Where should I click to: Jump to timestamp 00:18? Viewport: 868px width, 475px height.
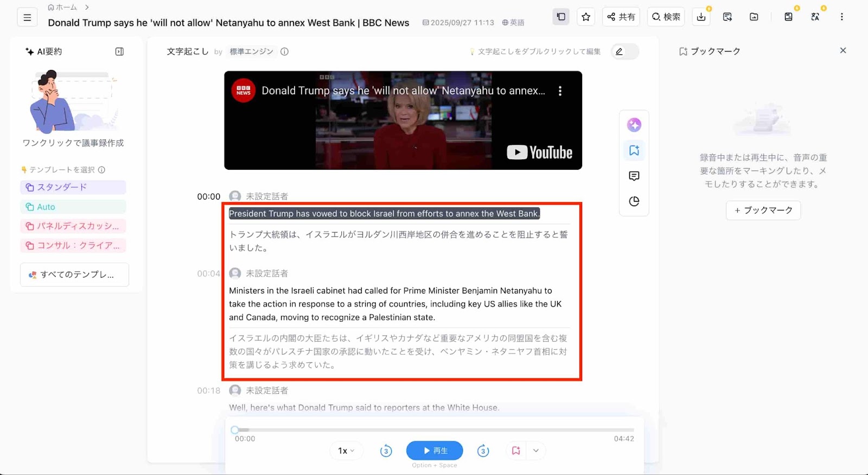(209, 390)
